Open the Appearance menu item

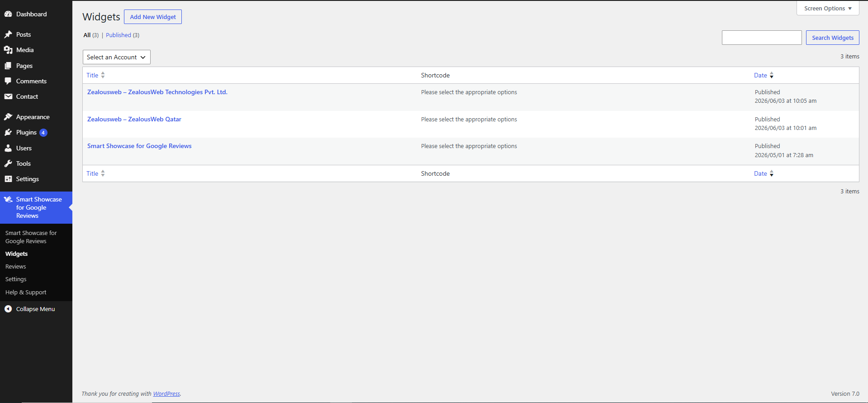pyautogui.click(x=36, y=117)
